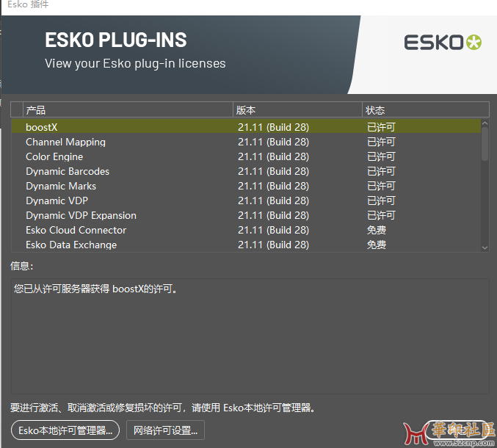Select the Color Engine row
Image resolution: width=497 pixels, height=448 pixels.
click(x=246, y=156)
